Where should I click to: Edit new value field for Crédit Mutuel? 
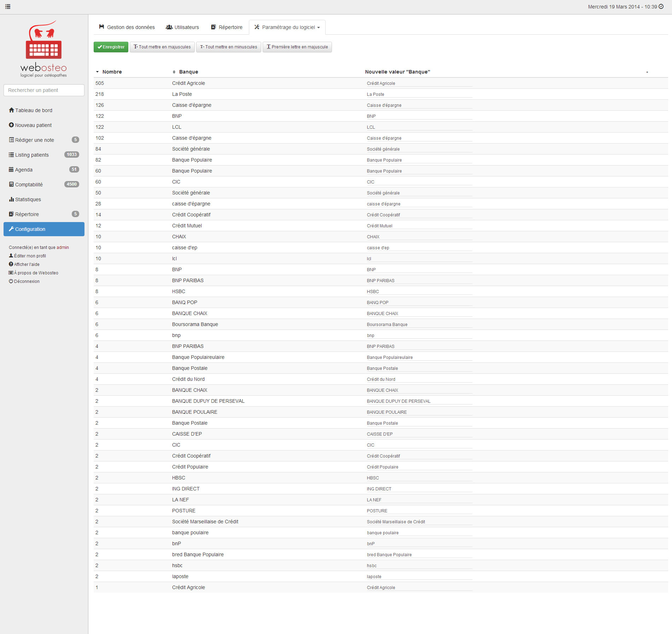coord(419,226)
